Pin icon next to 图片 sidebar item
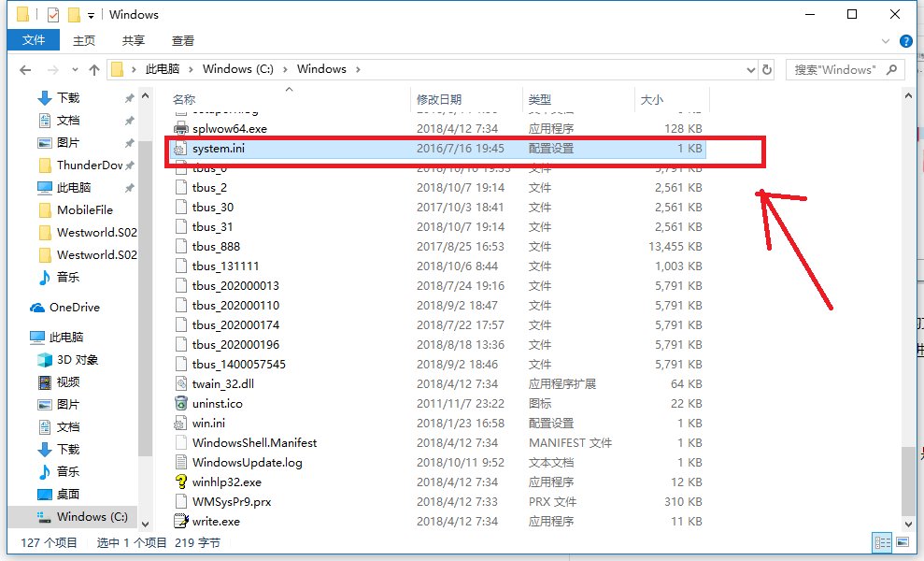 click(130, 142)
